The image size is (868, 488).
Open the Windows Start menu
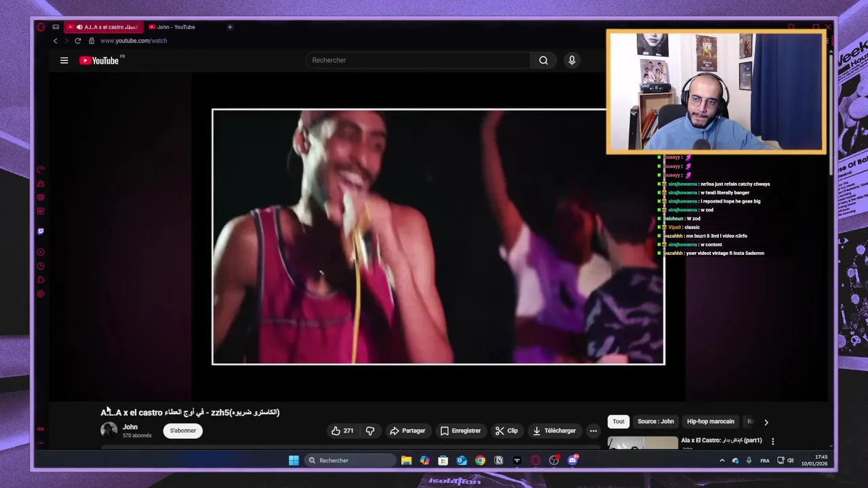click(294, 460)
